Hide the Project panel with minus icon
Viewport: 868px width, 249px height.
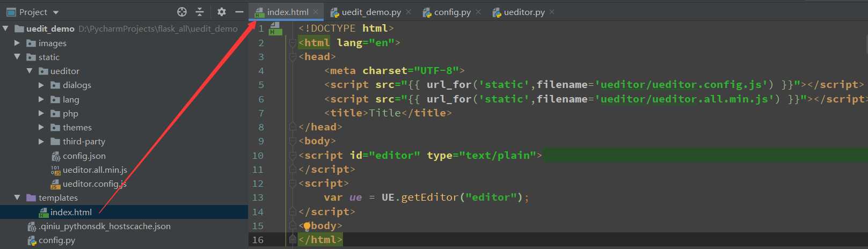pos(239,12)
